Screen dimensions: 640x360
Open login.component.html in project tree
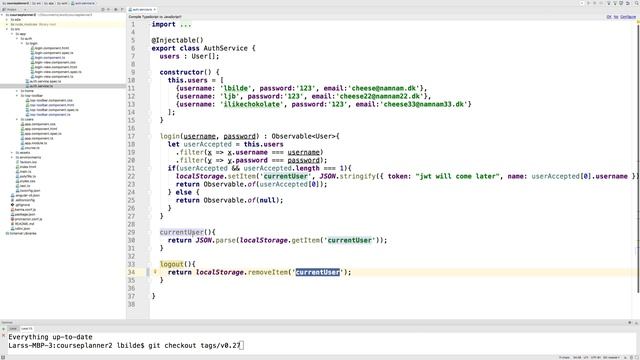tap(49, 48)
